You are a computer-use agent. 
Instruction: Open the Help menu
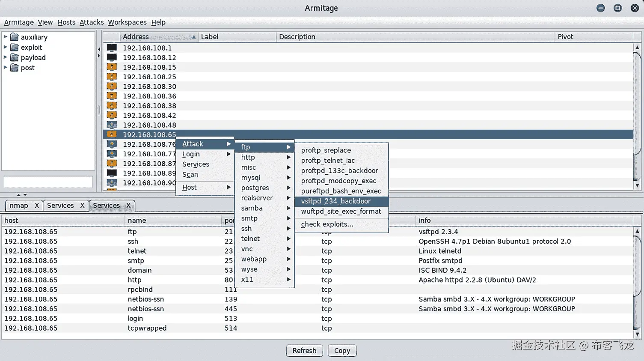[158, 22]
